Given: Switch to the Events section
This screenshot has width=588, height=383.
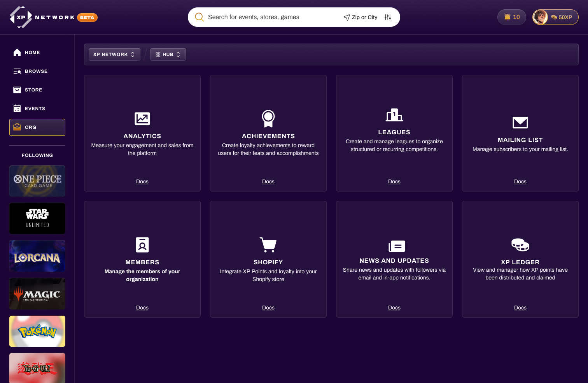Looking at the screenshot, I should tap(35, 108).
